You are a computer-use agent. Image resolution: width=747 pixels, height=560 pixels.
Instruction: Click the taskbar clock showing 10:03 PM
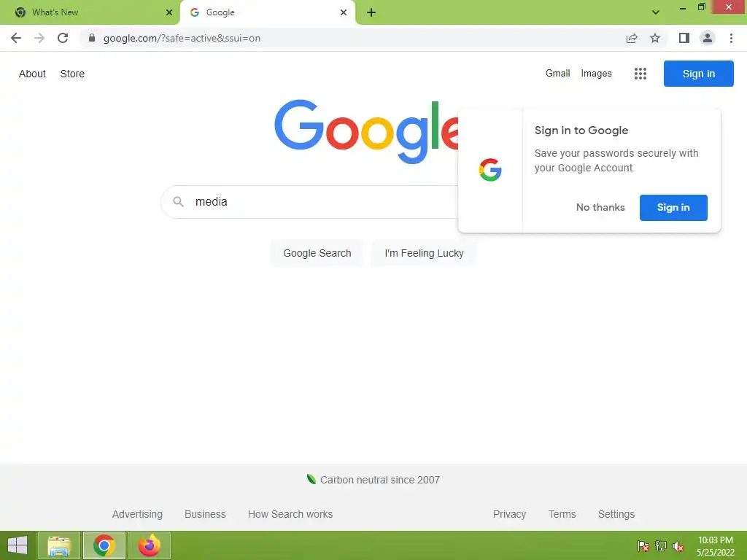(715, 545)
